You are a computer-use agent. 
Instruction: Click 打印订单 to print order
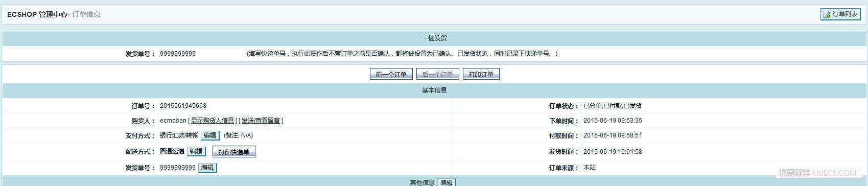click(x=481, y=74)
